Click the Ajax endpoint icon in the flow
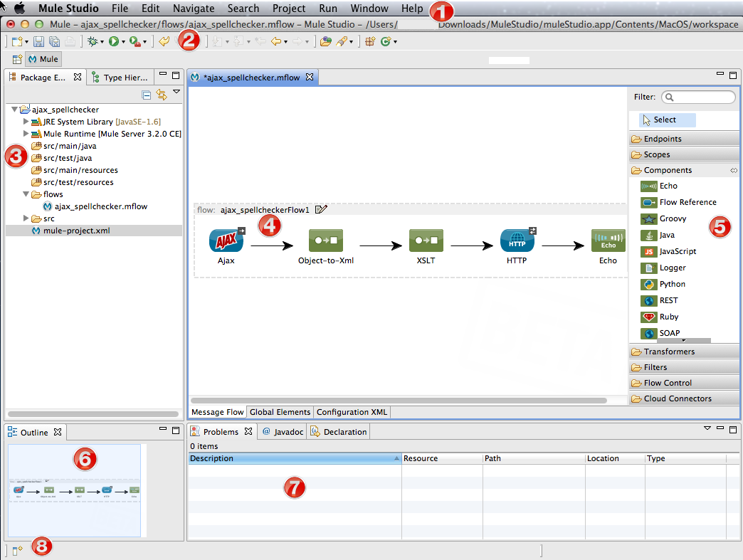Viewport: 743px width, 560px height. (x=226, y=241)
